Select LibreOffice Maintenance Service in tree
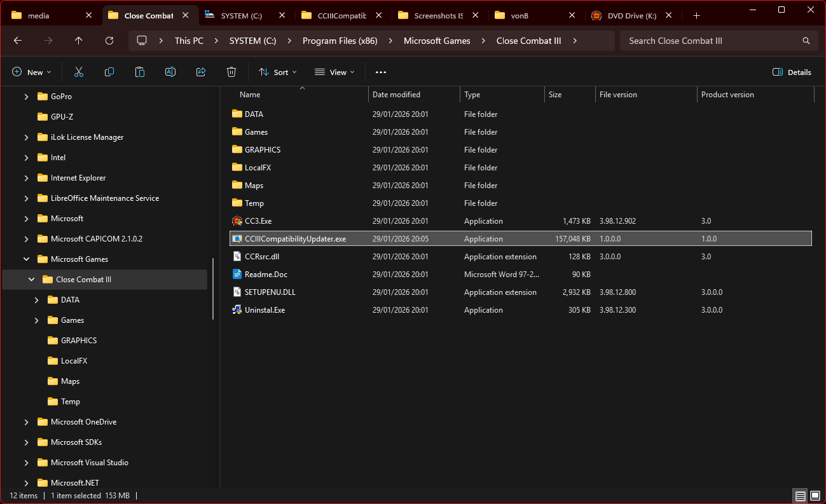The height and width of the screenshot is (504, 826). (x=105, y=198)
